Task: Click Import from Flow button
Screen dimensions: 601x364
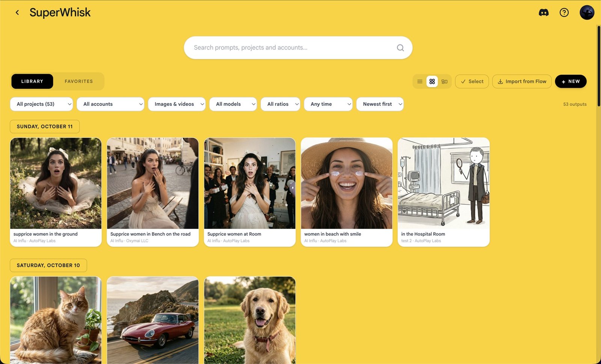Action: [522, 81]
